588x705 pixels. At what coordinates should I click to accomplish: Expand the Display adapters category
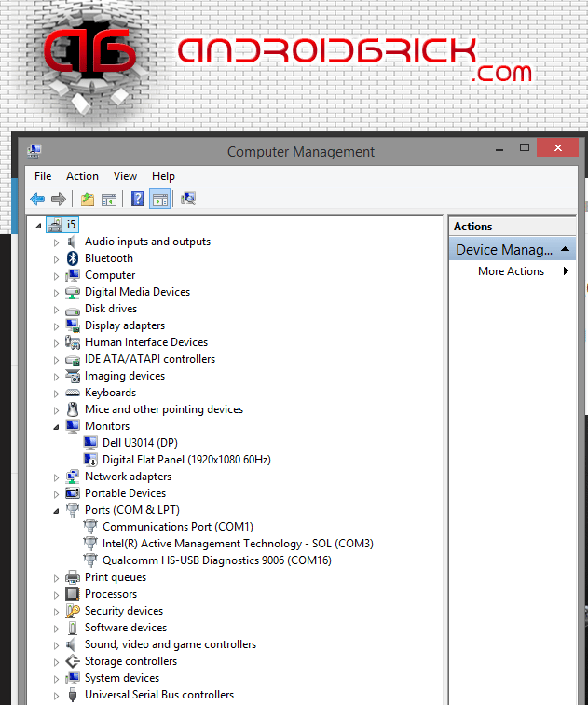[x=56, y=325]
